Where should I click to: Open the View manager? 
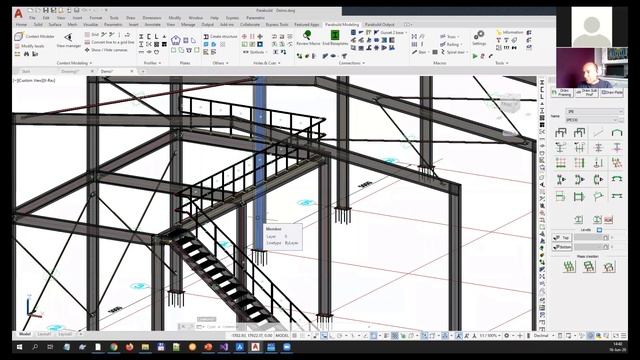(69, 40)
